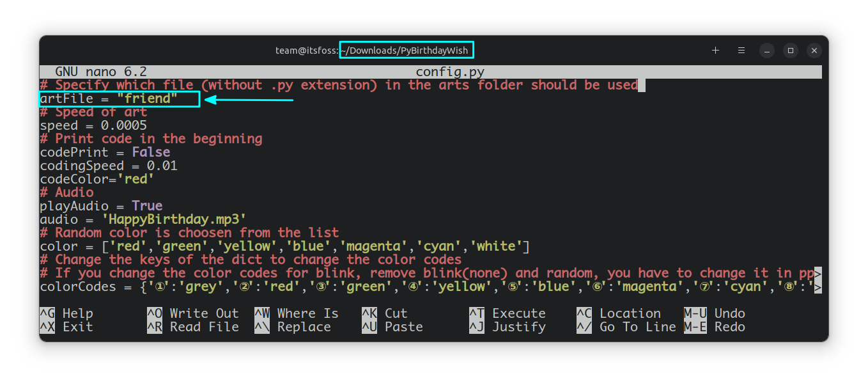Open the Go To Line prompt
868x385 pixels.
(x=626, y=327)
